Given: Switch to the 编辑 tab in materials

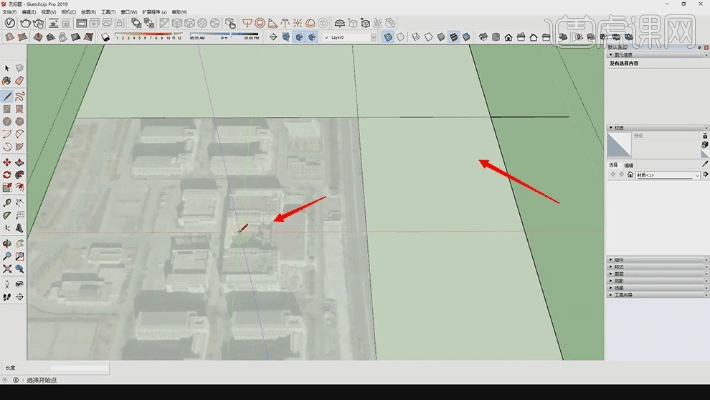Looking at the screenshot, I should 627,165.
